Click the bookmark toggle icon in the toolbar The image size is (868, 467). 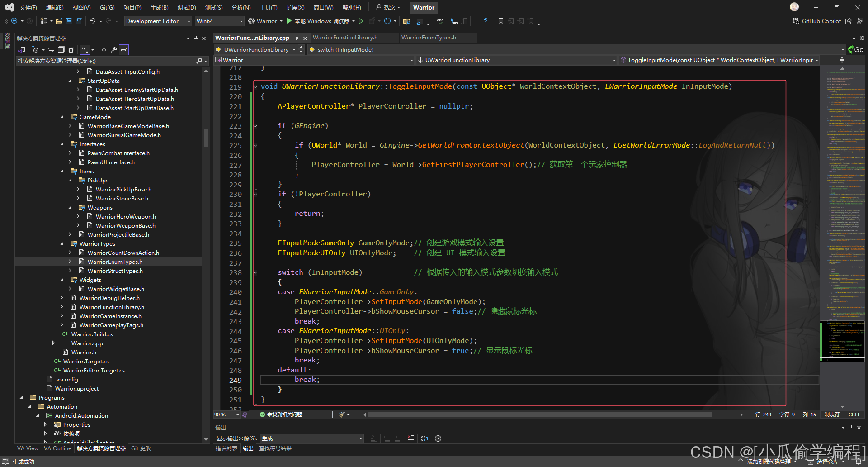tap(500, 21)
